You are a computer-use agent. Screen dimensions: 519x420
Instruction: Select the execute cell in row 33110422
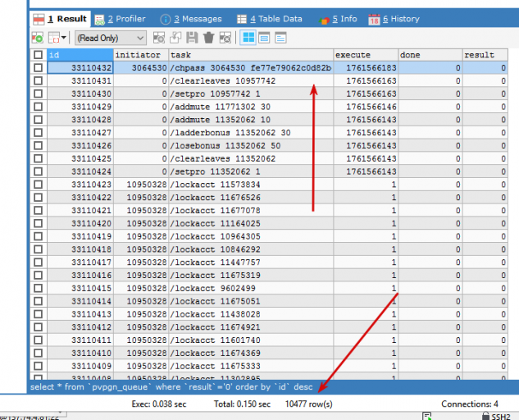pyautogui.click(x=366, y=198)
